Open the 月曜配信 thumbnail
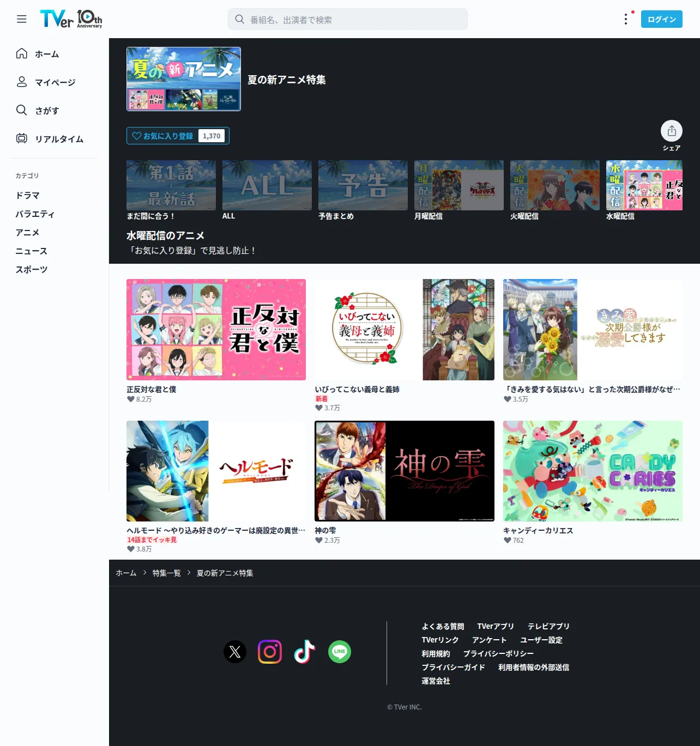 pos(459,185)
